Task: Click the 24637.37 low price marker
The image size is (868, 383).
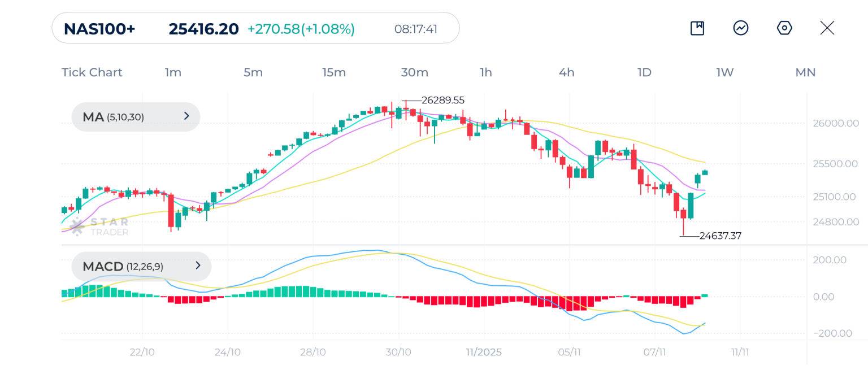Action: 720,236
